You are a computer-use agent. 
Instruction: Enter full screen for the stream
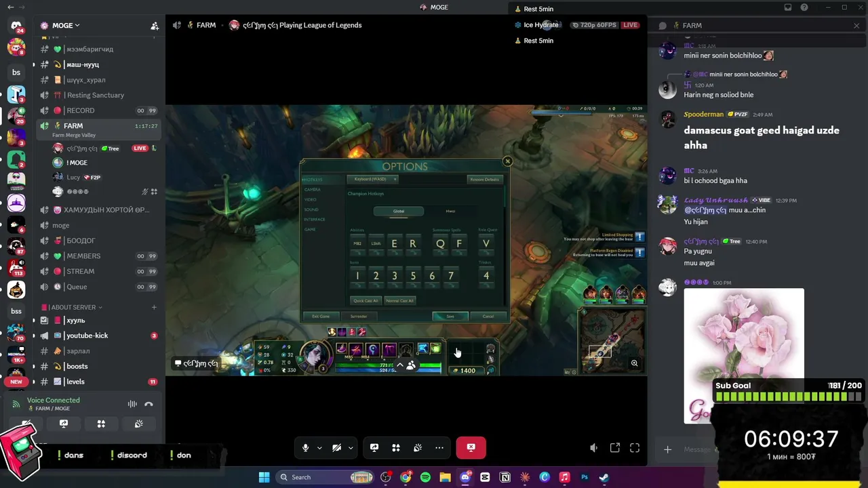635,447
